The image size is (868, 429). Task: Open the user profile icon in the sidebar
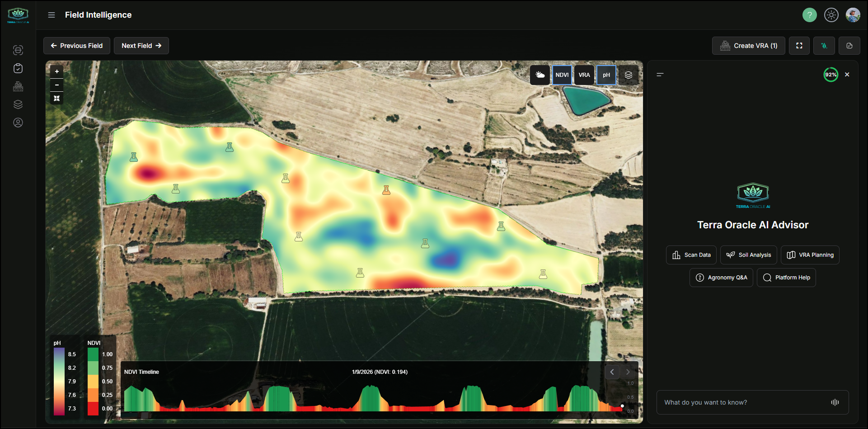[x=18, y=123]
